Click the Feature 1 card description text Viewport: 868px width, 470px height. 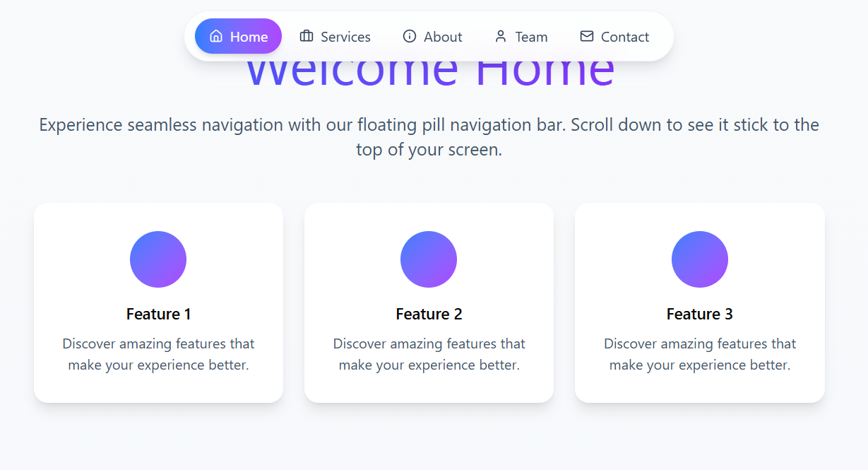(x=159, y=354)
